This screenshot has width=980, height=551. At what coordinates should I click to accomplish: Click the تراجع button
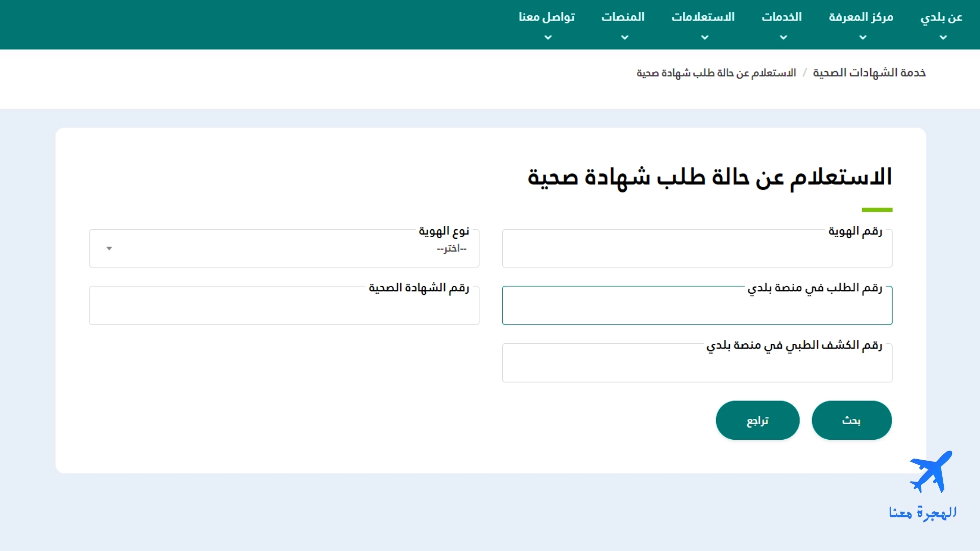click(x=757, y=420)
